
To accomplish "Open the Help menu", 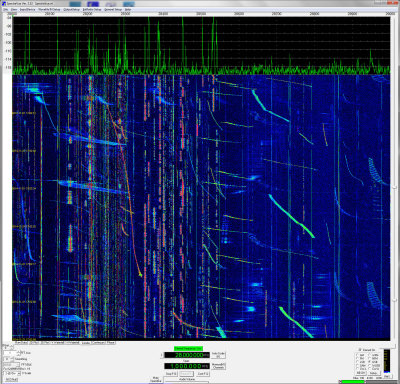I will [x=128, y=10].
